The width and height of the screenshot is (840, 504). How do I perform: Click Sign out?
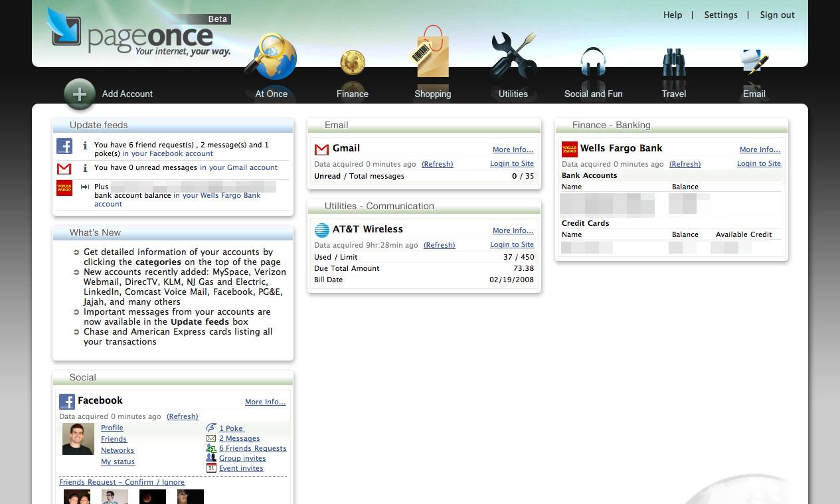point(778,15)
